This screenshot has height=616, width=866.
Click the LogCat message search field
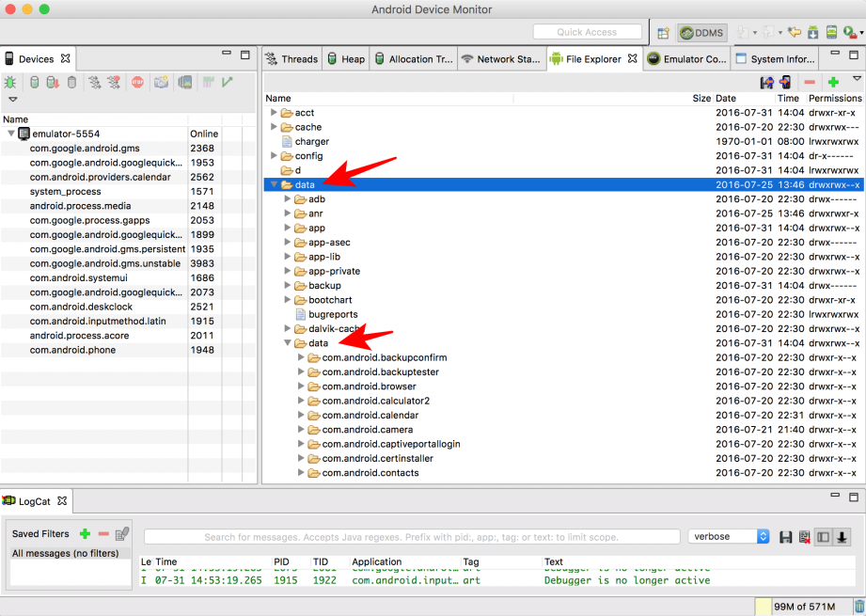click(412, 537)
